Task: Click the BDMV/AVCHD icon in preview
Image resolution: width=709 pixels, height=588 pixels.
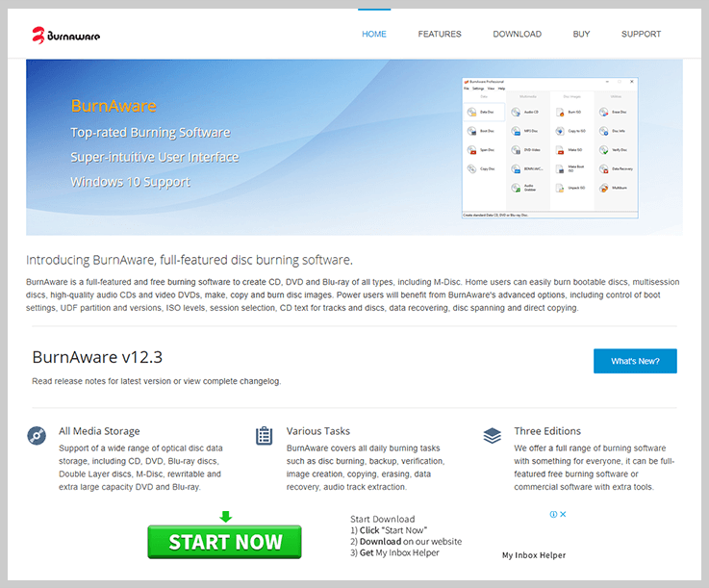Action: point(516,168)
